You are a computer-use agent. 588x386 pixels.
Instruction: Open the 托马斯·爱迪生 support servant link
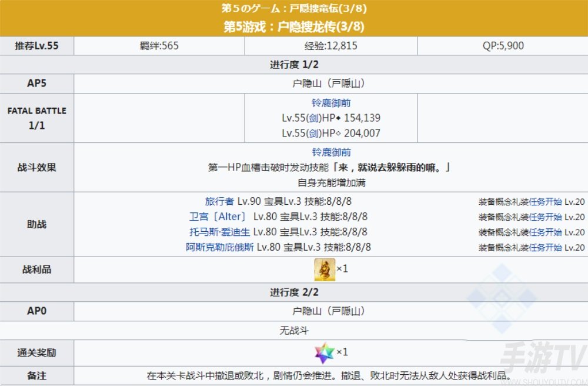[220, 232]
